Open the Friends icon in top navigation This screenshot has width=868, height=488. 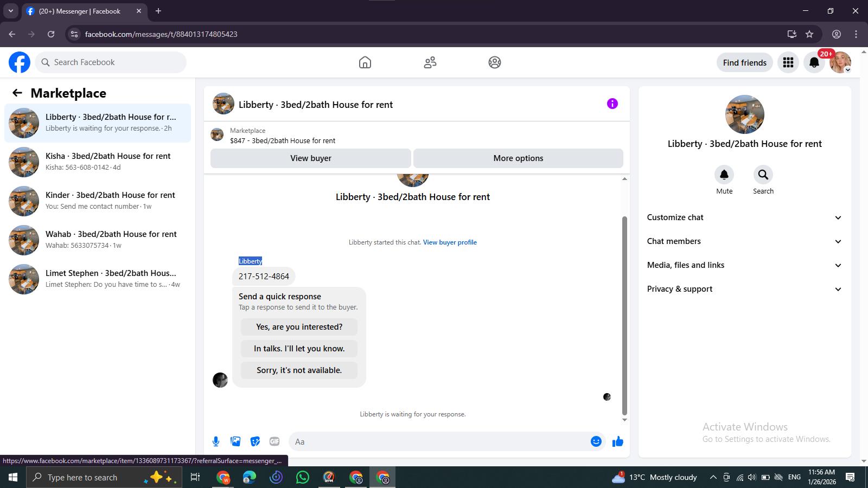430,62
